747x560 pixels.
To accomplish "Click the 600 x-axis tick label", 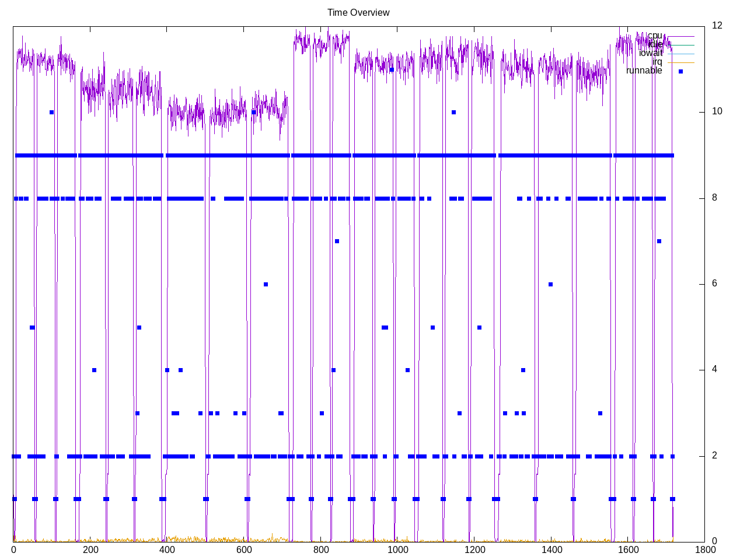I will tap(244, 549).
